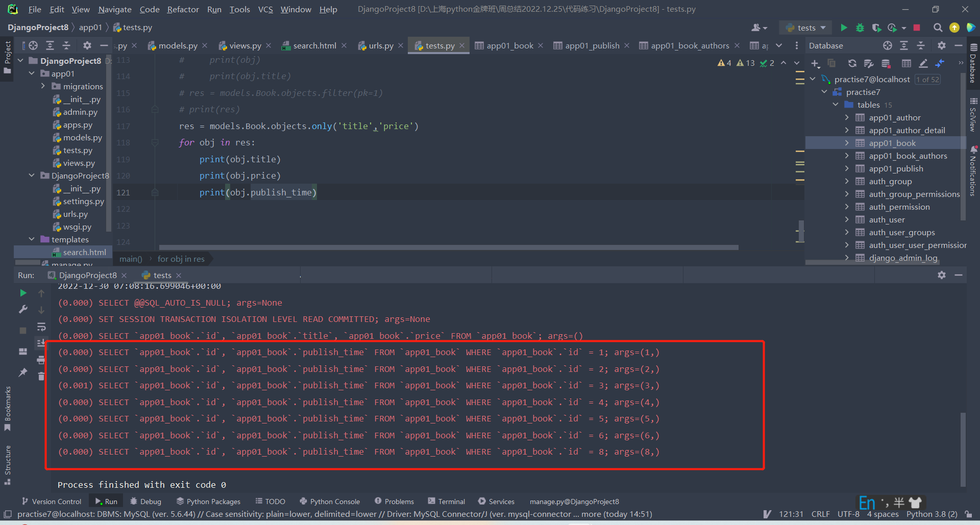
Task: Collapse all items in the Project panel
Action: (66, 45)
